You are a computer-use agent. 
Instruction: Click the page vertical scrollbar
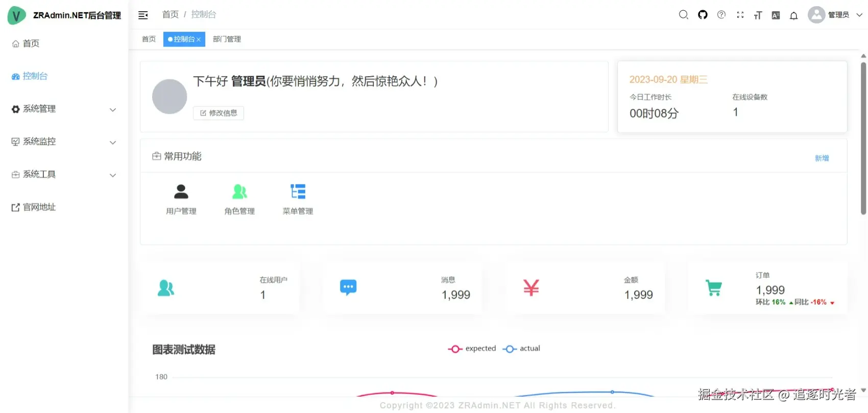pyautogui.click(x=863, y=138)
